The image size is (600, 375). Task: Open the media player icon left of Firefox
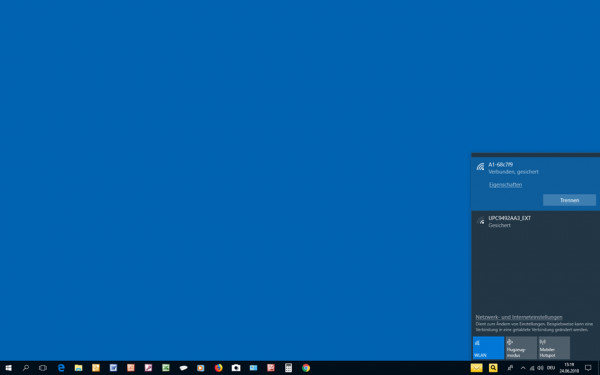point(201,368)
